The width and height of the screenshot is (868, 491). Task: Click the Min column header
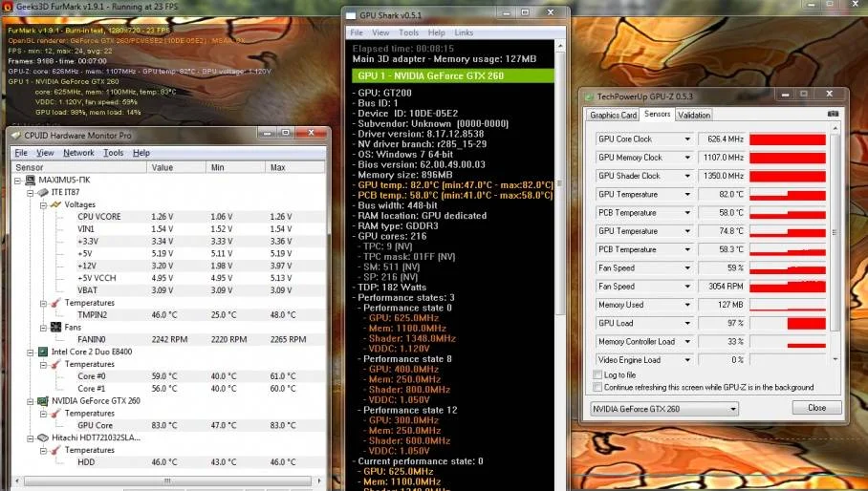[235, 167]
